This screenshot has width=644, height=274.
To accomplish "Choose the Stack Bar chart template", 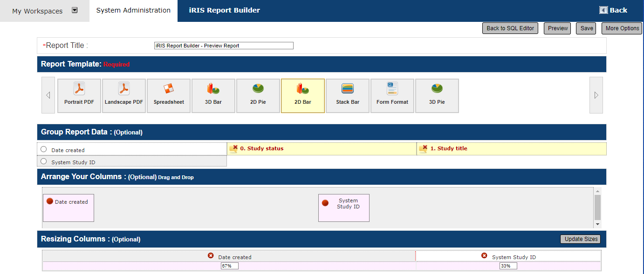I will coord(348,96).
